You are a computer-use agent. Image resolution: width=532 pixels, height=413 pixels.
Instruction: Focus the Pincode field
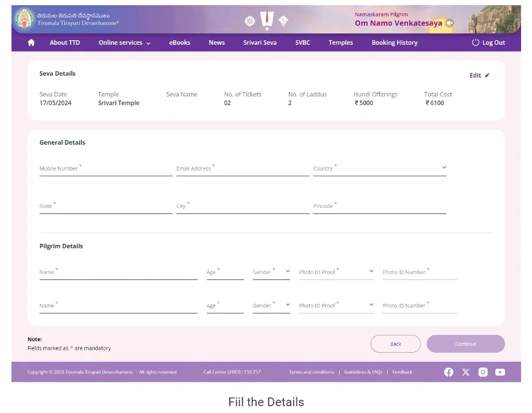click(x=380, y=206)
